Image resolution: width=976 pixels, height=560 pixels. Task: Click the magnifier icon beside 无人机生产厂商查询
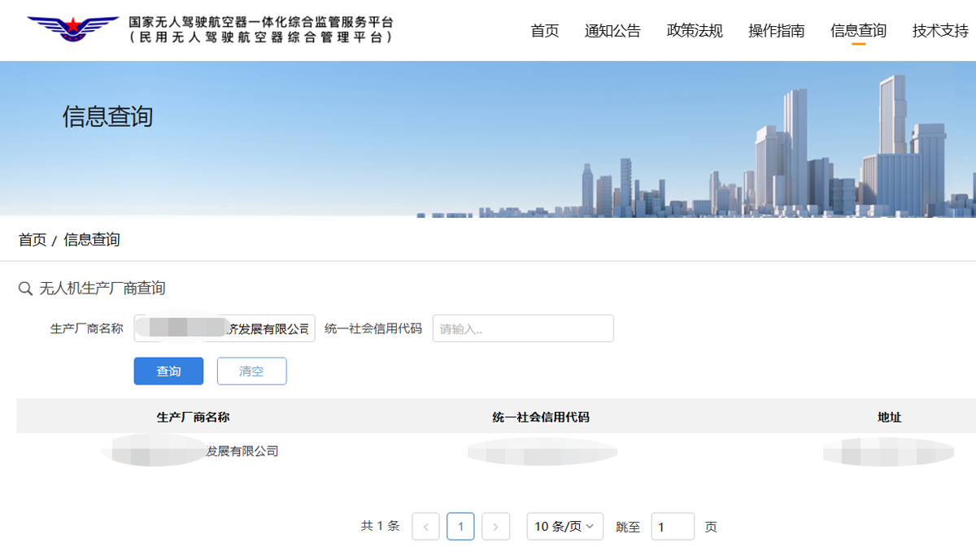click(24, 288)
